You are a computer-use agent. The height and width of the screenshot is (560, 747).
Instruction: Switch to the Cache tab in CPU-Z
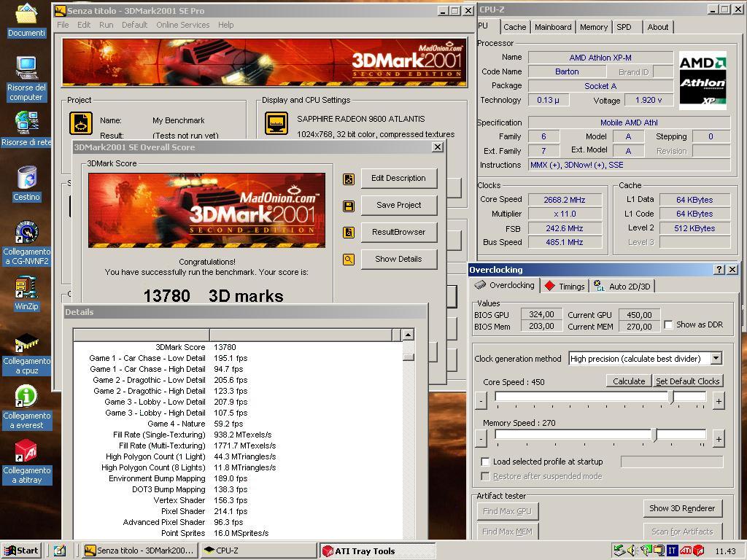pos(514,27)
